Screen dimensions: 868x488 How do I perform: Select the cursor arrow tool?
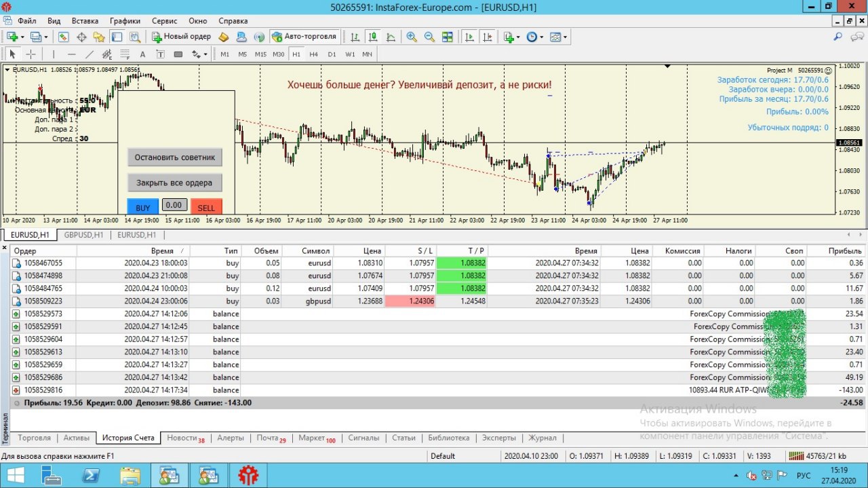(12, 54)
